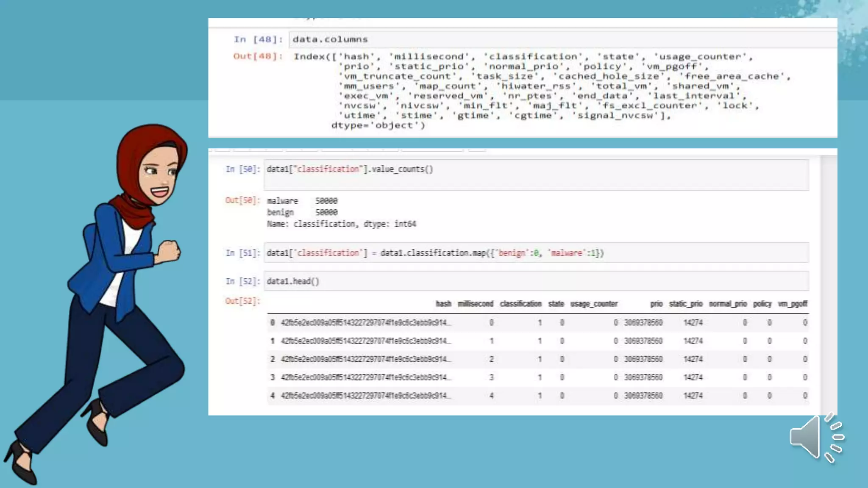Click hash value in row 0
The height and width of the screenshot is (488, 868).
(365, 323)
